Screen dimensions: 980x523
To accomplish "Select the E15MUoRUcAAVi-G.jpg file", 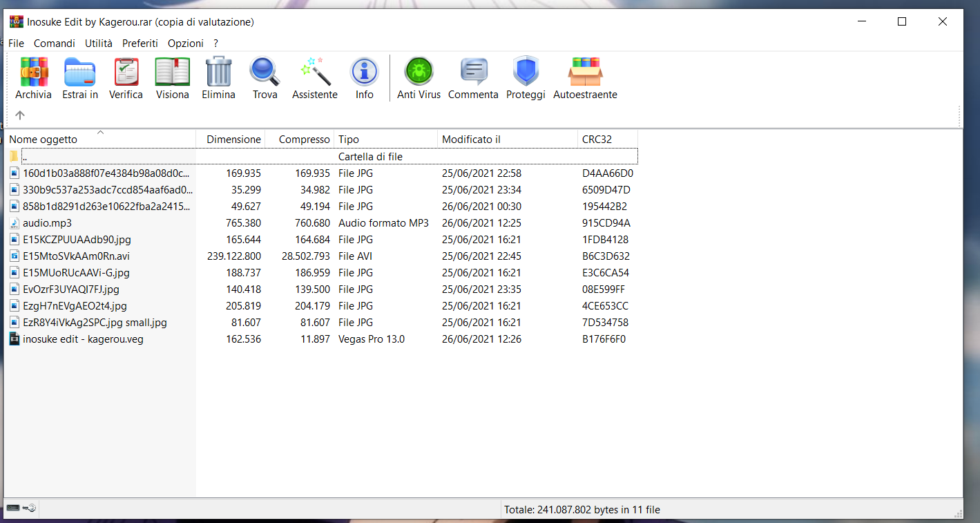I will click(76, 273).
